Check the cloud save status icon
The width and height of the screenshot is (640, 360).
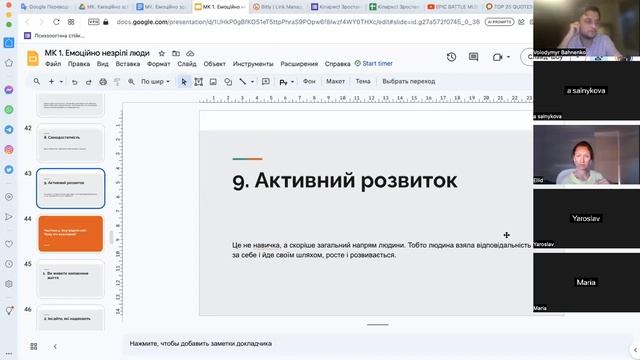[190, 53]
